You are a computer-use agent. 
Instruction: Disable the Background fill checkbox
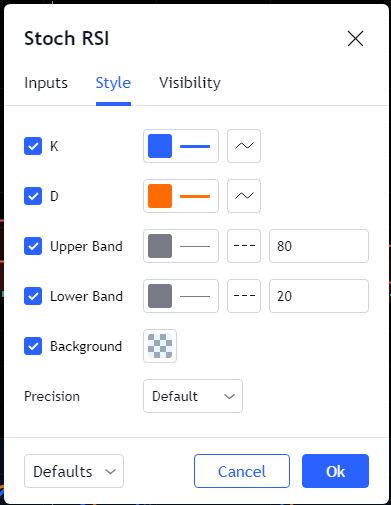pos(33,346)
